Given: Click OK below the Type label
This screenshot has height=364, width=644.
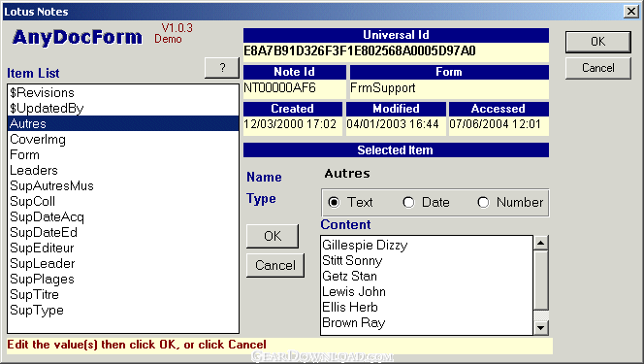Looking at the screenshot, I should click(x=273, y=236).
